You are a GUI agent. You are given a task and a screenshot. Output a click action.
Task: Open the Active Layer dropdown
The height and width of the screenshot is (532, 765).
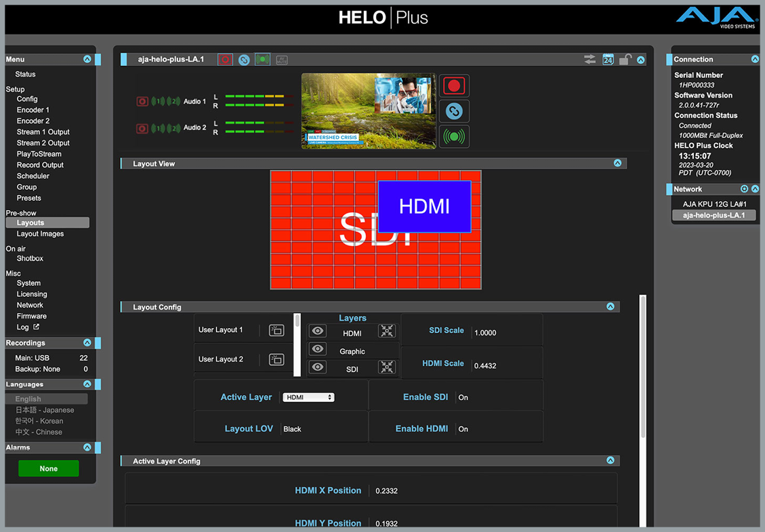pyautogui.click(x=309, y=398)
